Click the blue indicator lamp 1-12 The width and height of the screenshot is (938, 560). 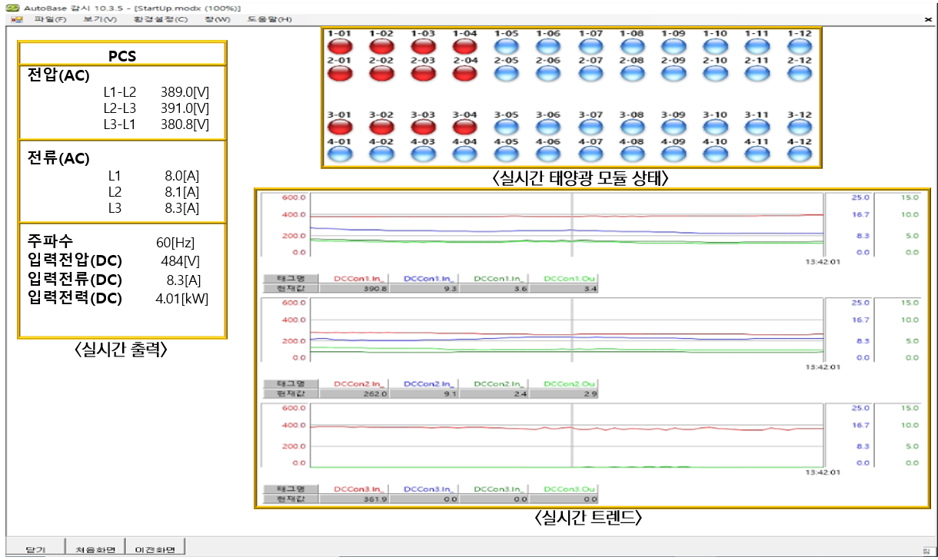(800, 46)
